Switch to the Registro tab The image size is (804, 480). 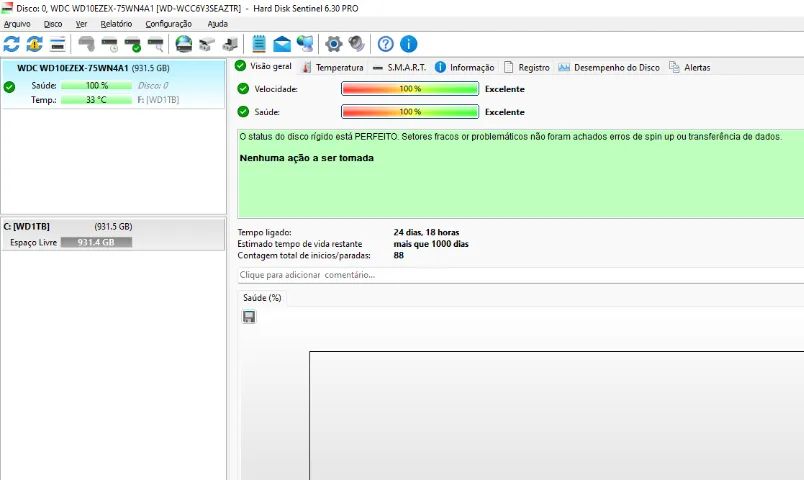click(527, 68)
